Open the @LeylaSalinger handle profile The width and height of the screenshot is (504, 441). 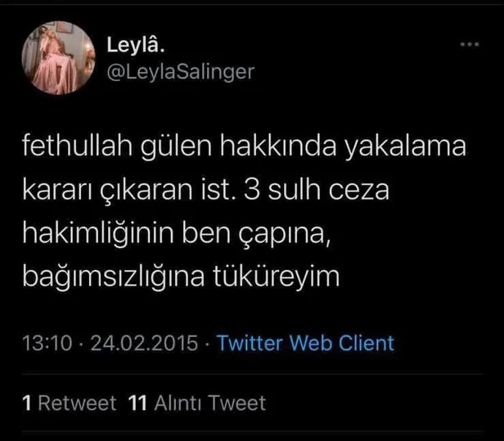tap(181, 72)
